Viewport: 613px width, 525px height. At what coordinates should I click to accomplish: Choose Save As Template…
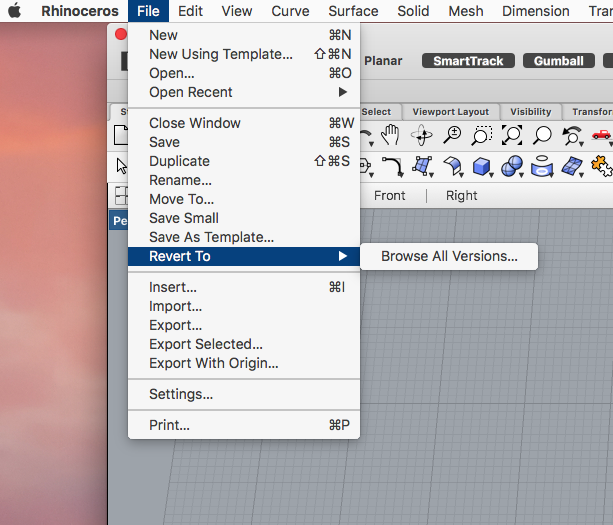pos(244,237)
